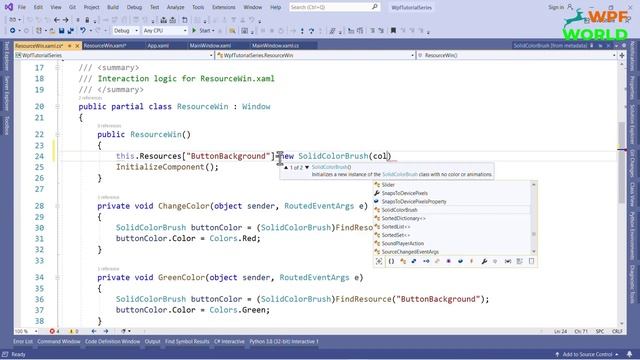Open the Find Symbol Results tab
Viewport: 640px width, 360px height.
coord(187,342)
